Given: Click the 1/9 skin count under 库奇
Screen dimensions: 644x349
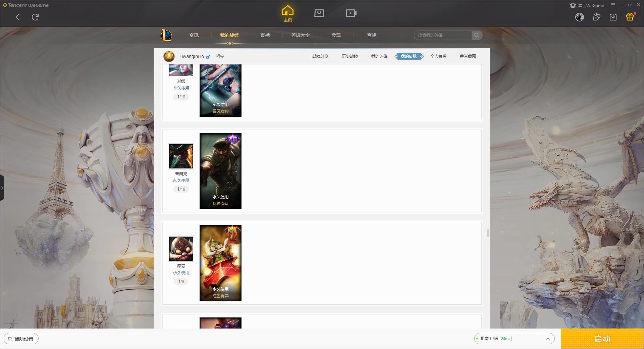Looking at the screenshot, I should [x=181, y=282].
